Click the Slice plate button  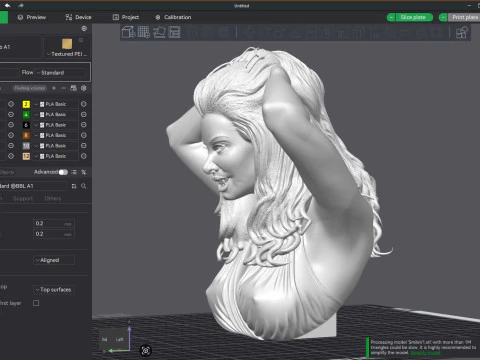click(x=414, y=17)
